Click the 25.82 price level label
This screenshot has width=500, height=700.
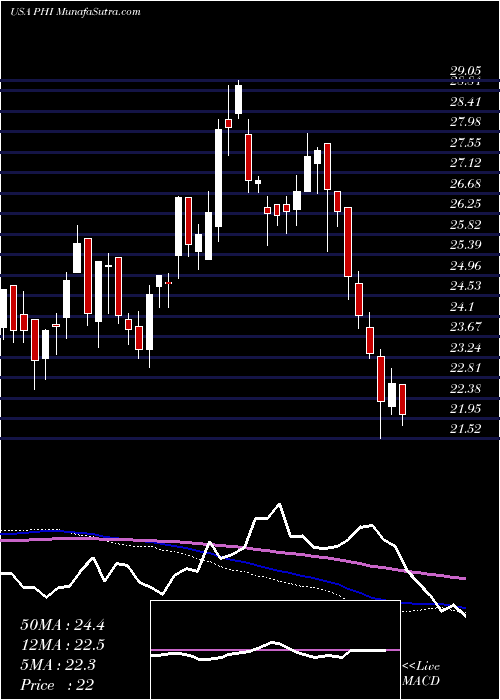tap(465, 225)
